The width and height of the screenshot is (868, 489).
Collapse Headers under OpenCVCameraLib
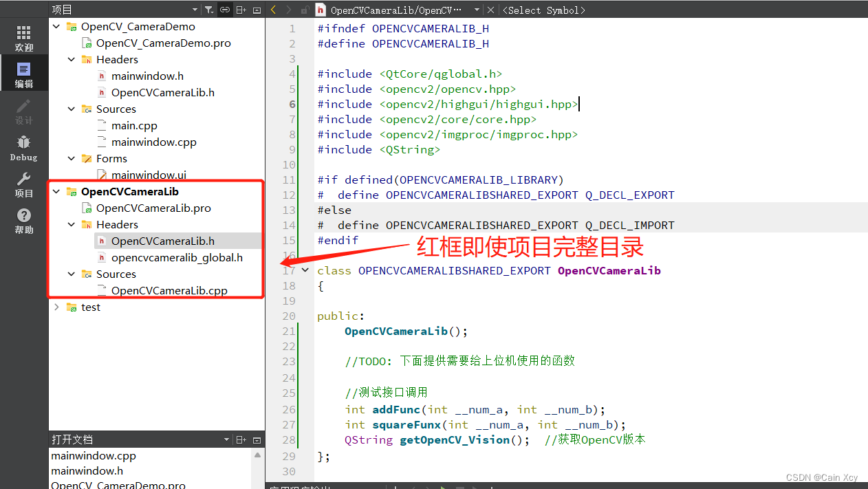pos(72,224)
